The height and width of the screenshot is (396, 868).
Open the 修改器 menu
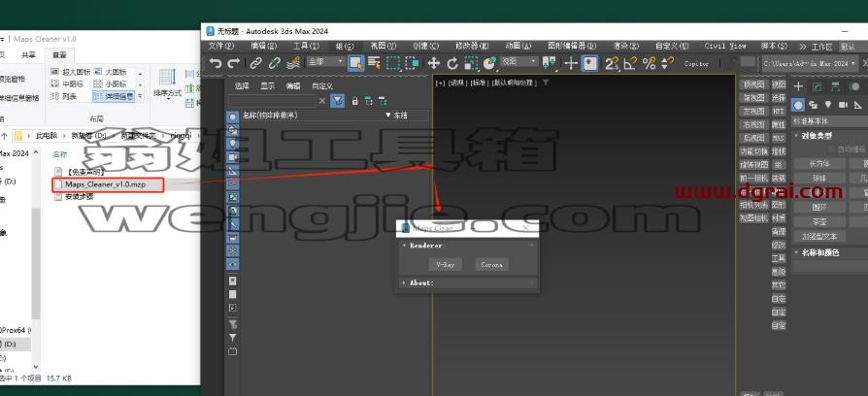pyautogui.click(x=472, y=46)
